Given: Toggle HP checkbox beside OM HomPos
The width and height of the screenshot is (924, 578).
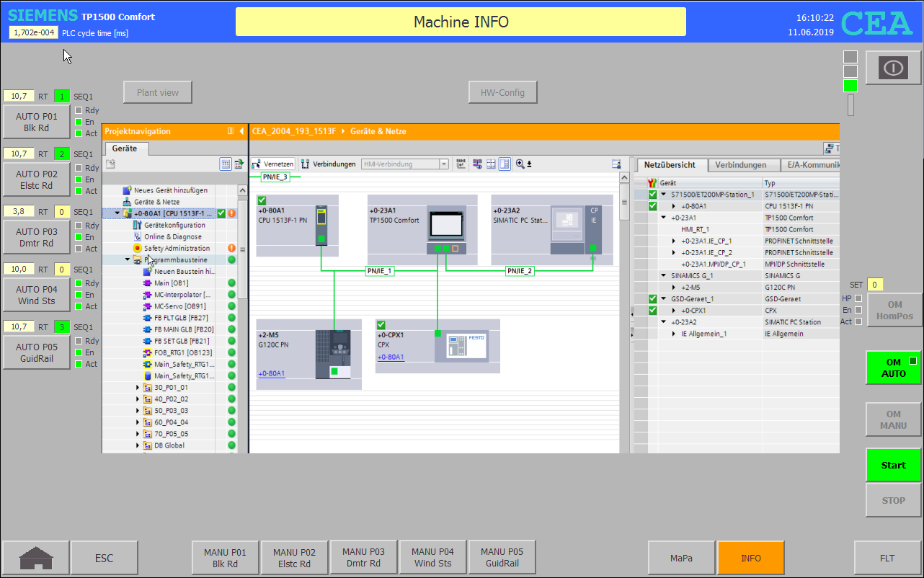Looking at the screenshot, I should coord(858,298).
